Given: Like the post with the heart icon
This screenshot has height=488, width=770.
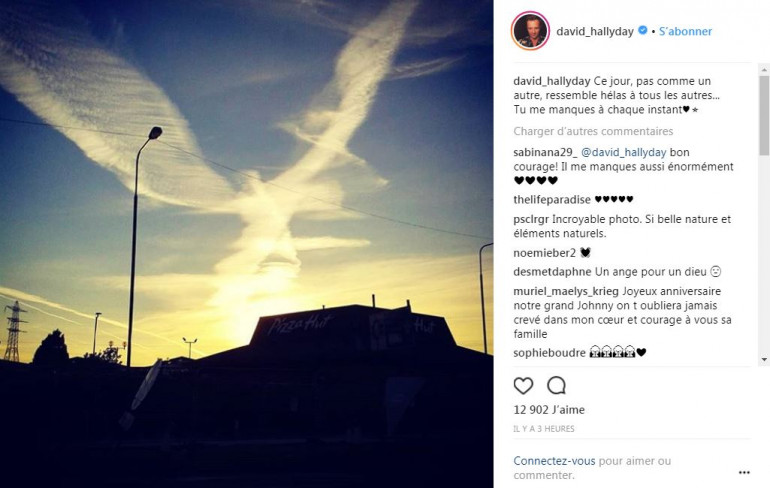Looking at the screenshot, I should pyautogui.click(x=523, y=386).
